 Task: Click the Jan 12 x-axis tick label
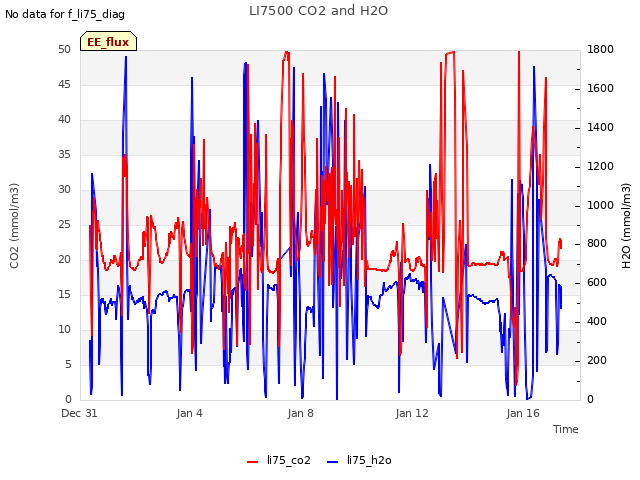tap(412, 413)
